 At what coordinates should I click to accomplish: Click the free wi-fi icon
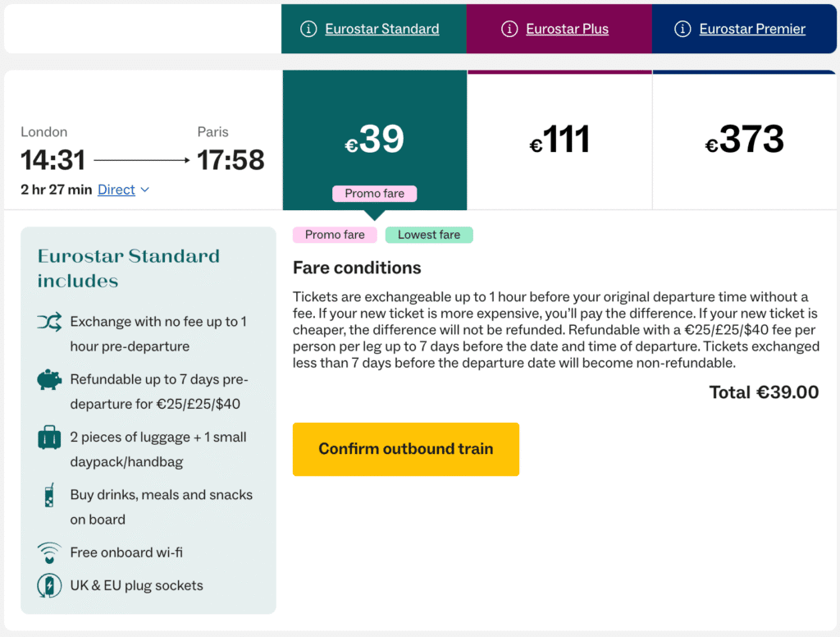tap(49, 552)
